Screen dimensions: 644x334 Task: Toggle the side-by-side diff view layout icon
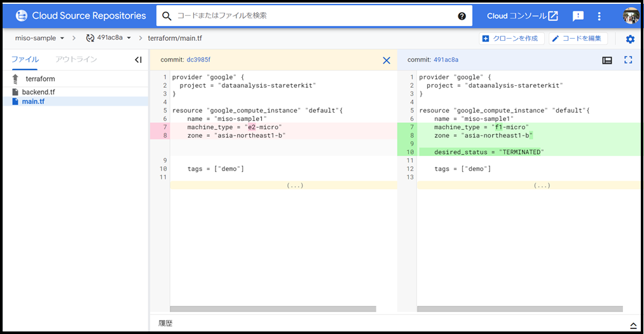(x=607, y=60)
